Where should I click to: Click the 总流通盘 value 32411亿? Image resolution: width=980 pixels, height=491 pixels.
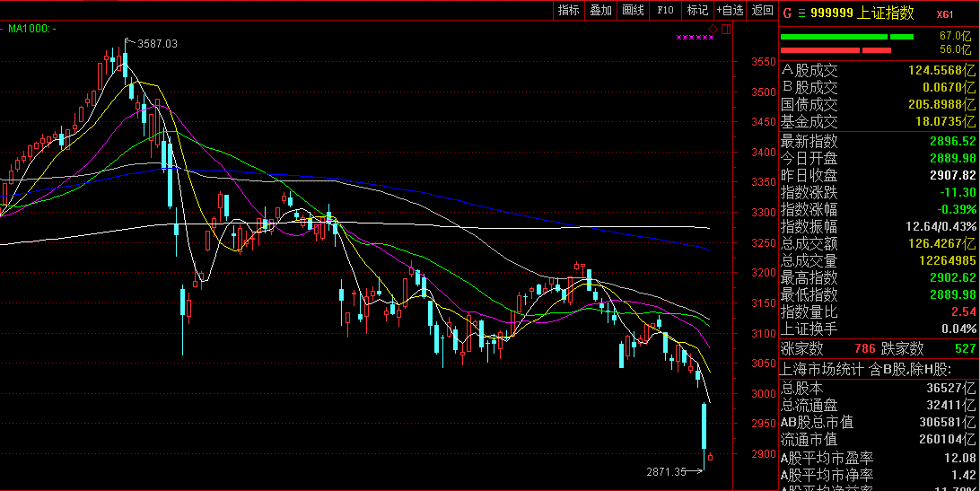(x=950, y=406)
